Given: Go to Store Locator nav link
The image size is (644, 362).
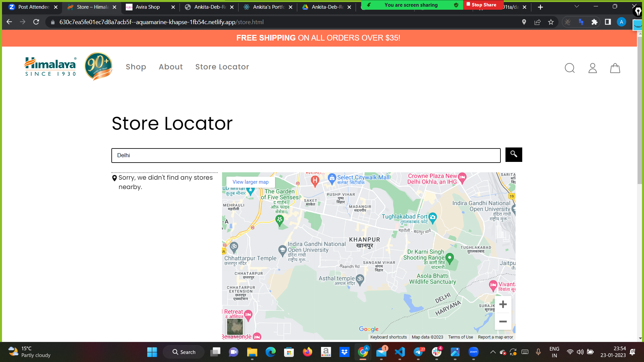Looking at the screenshot, I should point(222,67).
